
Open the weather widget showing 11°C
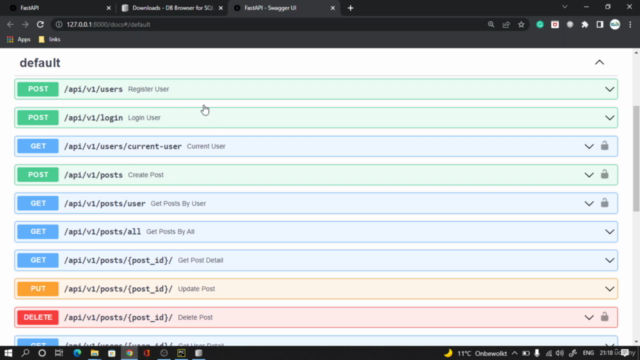pyautogui.click(x=476, y=353)
